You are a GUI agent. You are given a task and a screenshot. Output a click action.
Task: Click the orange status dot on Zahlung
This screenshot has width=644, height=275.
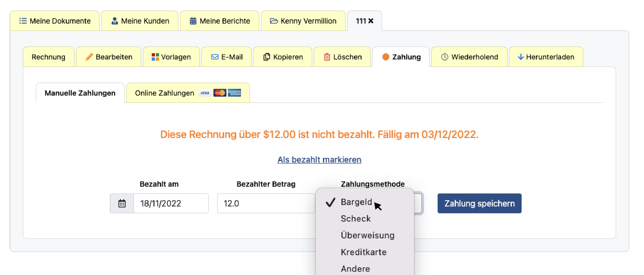[386, 57]
